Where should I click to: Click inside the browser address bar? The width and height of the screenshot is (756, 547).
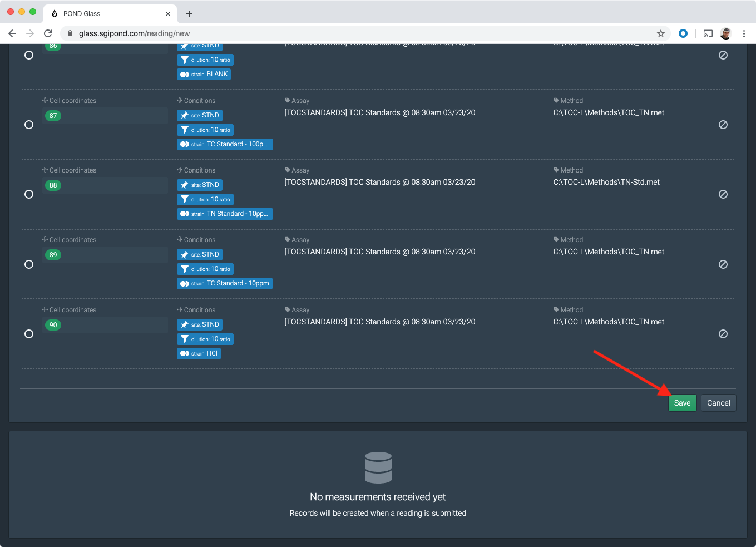(x=334, y=33)
